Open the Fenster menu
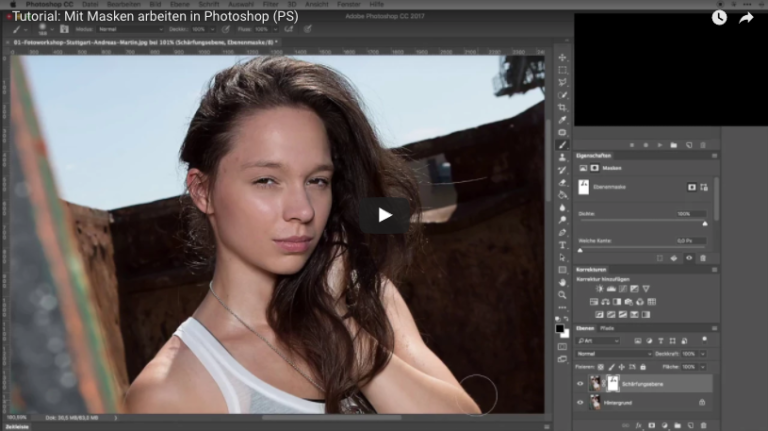768x431 pixels. (349, 4)
